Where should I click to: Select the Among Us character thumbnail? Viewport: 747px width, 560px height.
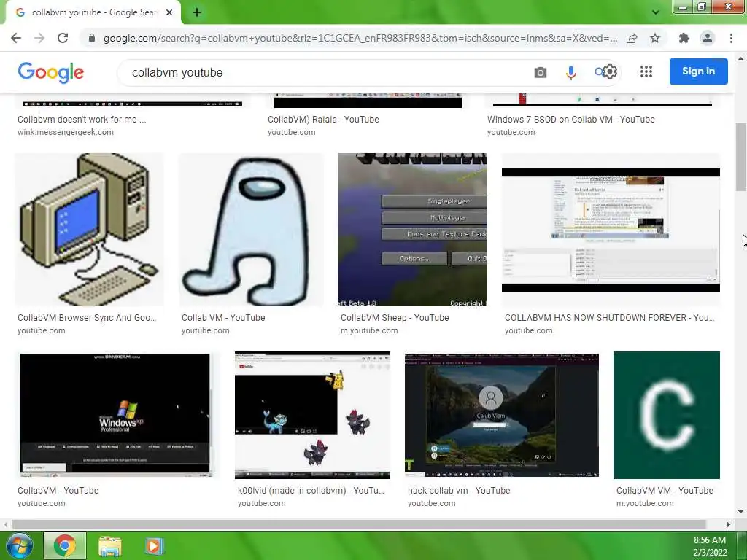pyautogui.click(x=251, y=230)
